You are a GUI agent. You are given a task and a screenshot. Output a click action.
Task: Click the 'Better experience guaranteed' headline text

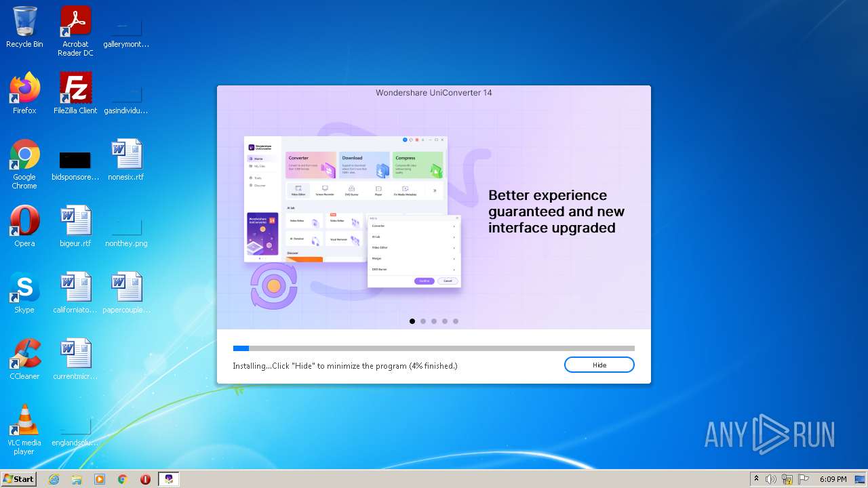pyautogui.click(x=556, y=211)
